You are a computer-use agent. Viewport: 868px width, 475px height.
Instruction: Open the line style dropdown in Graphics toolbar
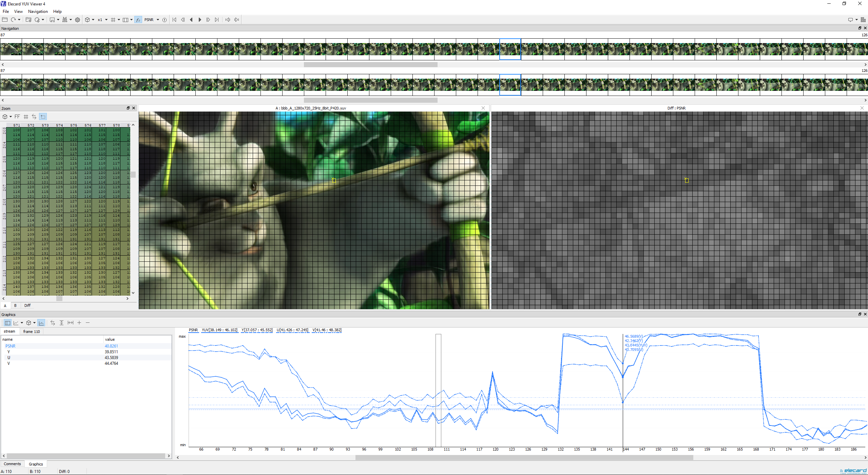click(22, 323)
